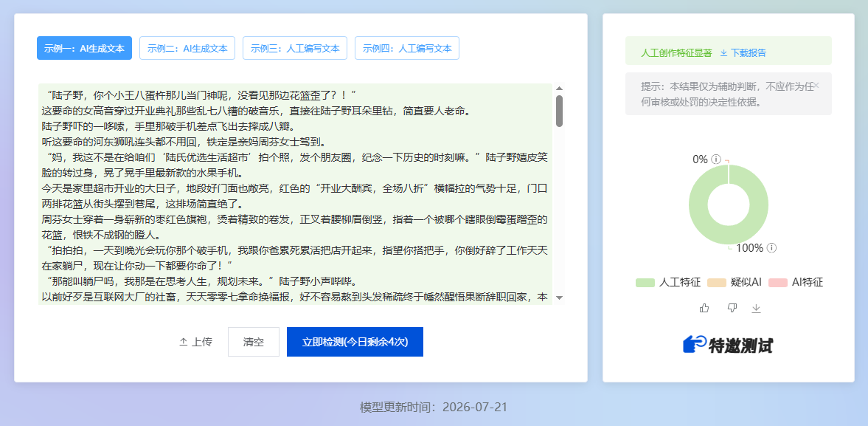
Task: Click the text area scrollbar thumb
Action: click(x=559, y=111)
